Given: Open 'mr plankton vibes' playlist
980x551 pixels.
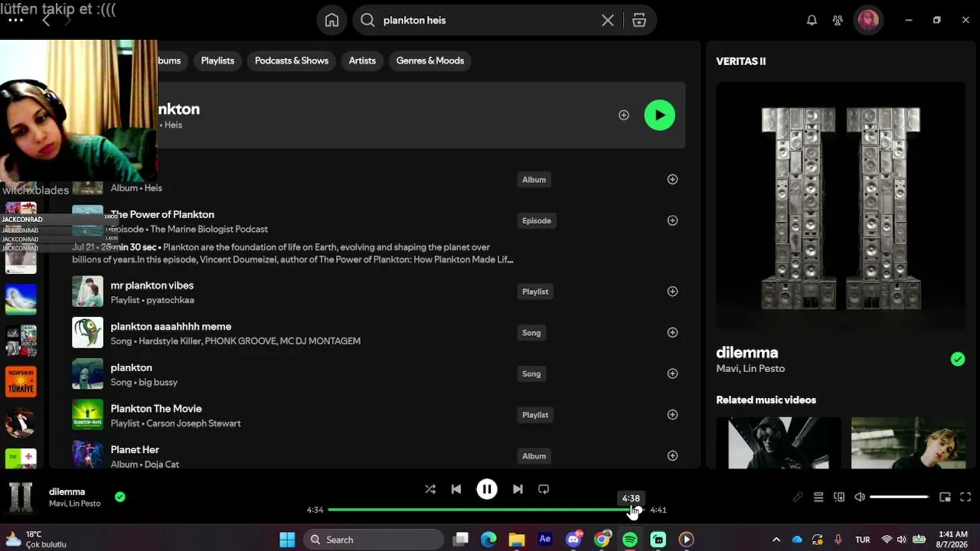Looking at the screenshot, I should tap(152, 285).
